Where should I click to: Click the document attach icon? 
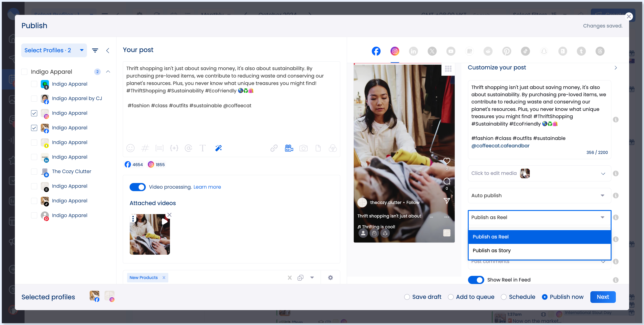tap(318, 148)
